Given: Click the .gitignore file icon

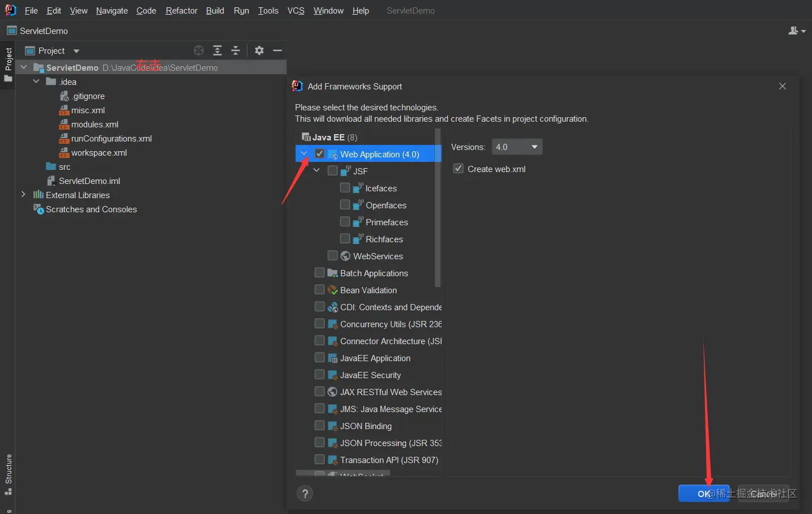Looking at the screenshot, I should [x=65, y=96].
